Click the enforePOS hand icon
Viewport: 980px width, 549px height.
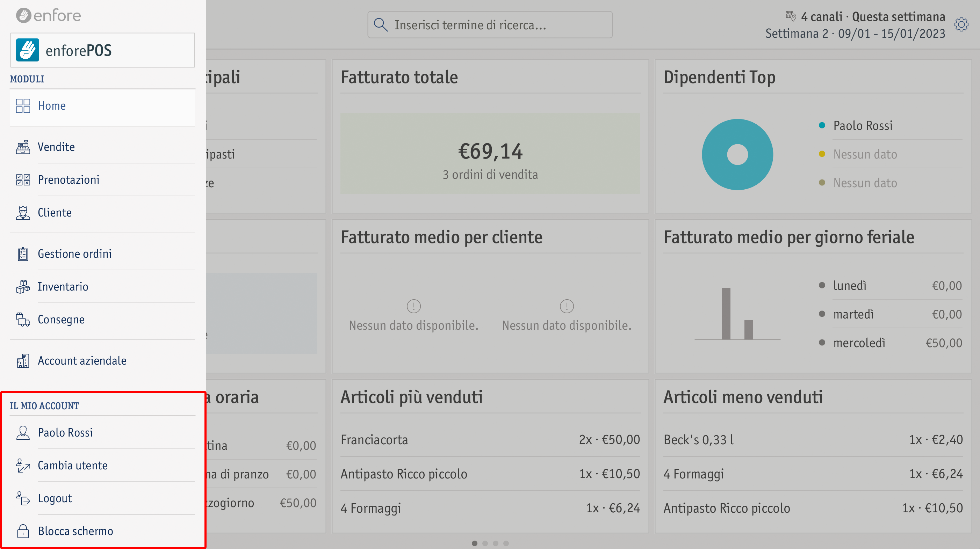pos(27,50)
